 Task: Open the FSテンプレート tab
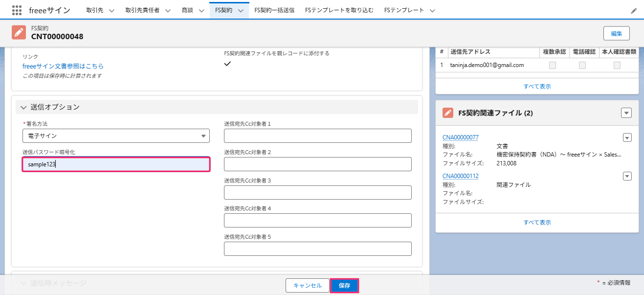pyautogui.click(x=404, y=10)
